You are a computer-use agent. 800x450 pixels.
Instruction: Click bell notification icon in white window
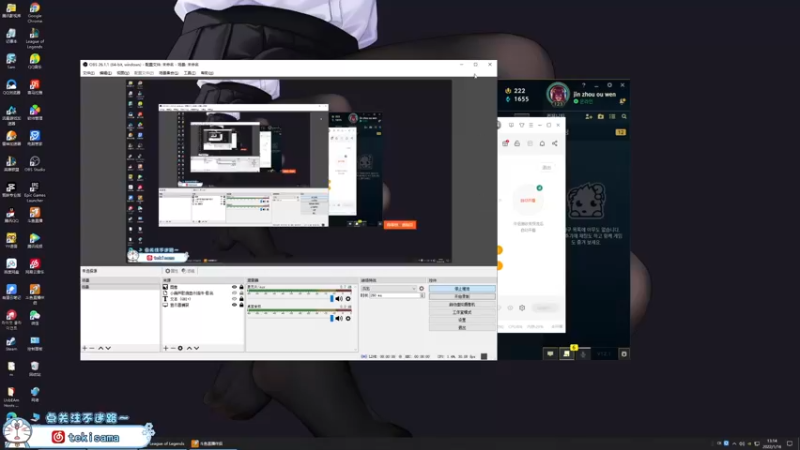tap(542, 144)
